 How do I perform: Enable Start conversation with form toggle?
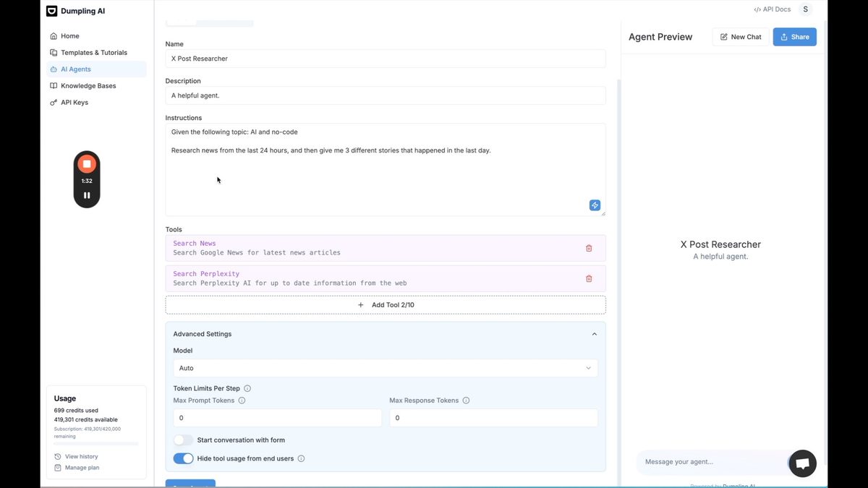coord(184,440)
